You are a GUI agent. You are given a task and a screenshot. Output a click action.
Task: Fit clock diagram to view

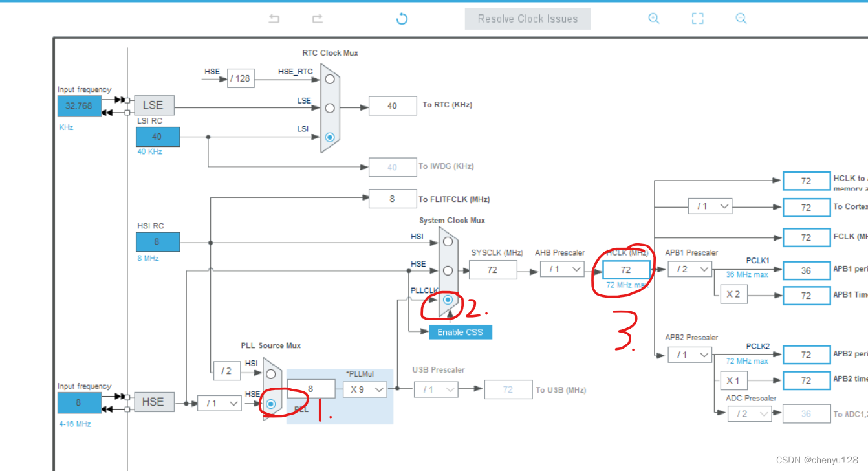point(697,19)
